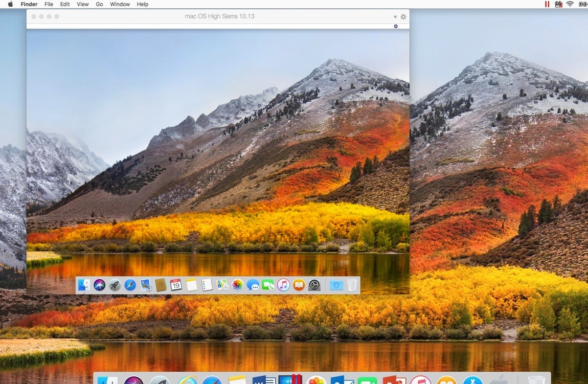588x384 pixels.
Task: Open Photos pinwheel icon in VM dock
Action: (x=237, y=285)
